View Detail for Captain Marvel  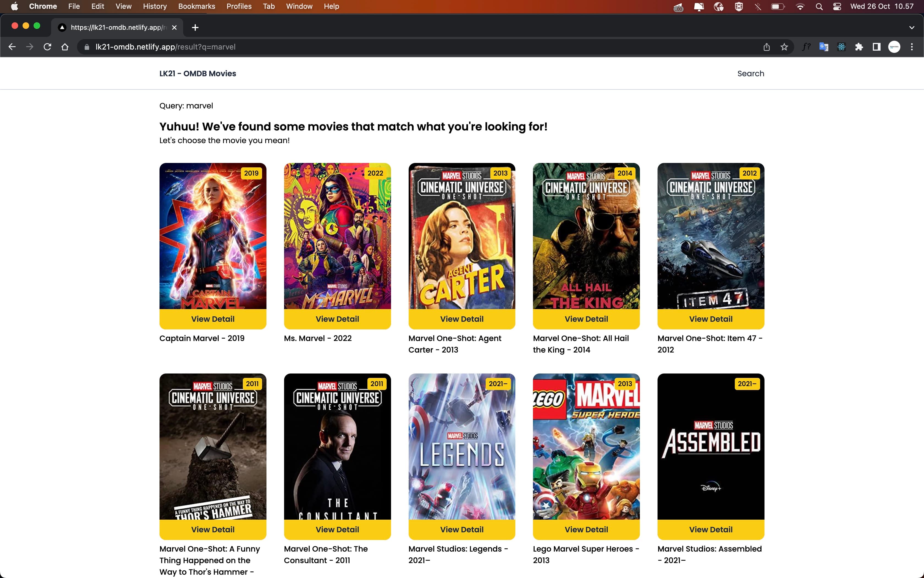213,319
